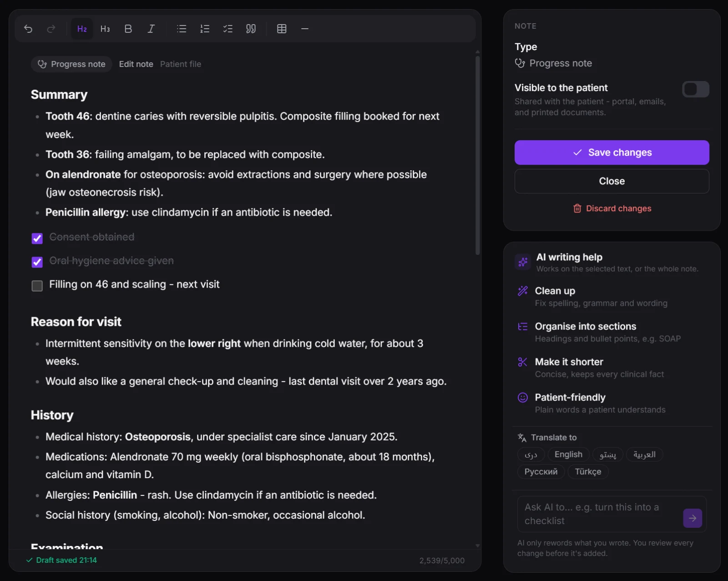Apply Patient-friendly rewrite

click(x=612, y=403)
